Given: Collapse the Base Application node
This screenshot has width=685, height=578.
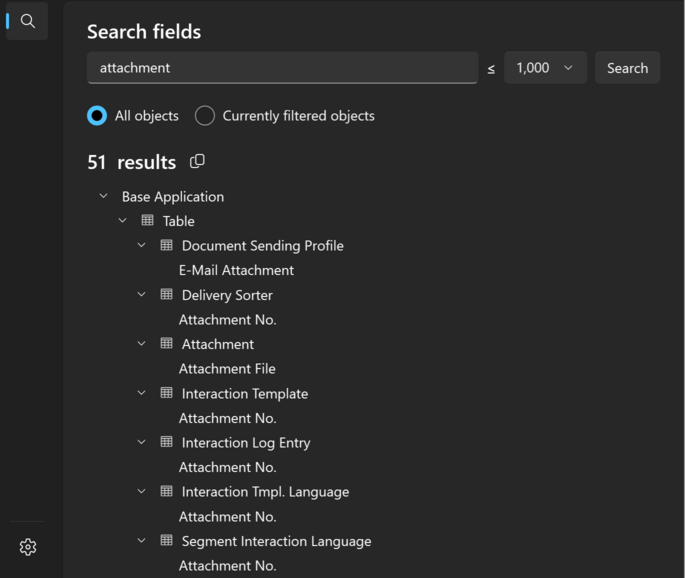Looking at the screenshot, I should click(x=104, y=196).
